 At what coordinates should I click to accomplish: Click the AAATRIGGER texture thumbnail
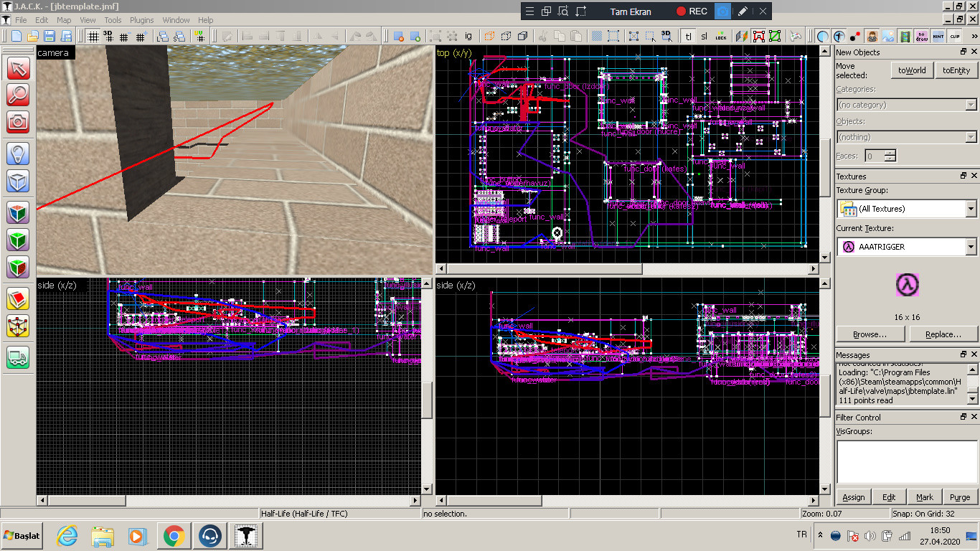point(907,285)
